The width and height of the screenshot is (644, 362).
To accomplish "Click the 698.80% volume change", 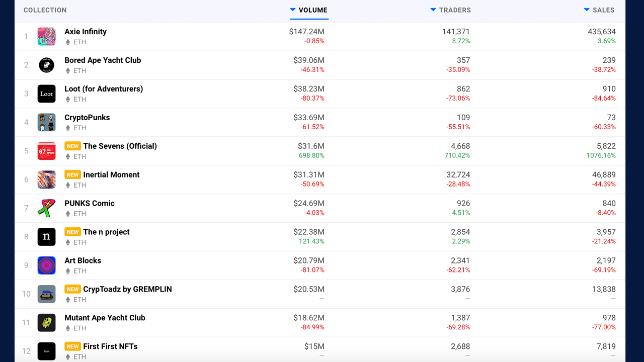I will tap(311, 156).
